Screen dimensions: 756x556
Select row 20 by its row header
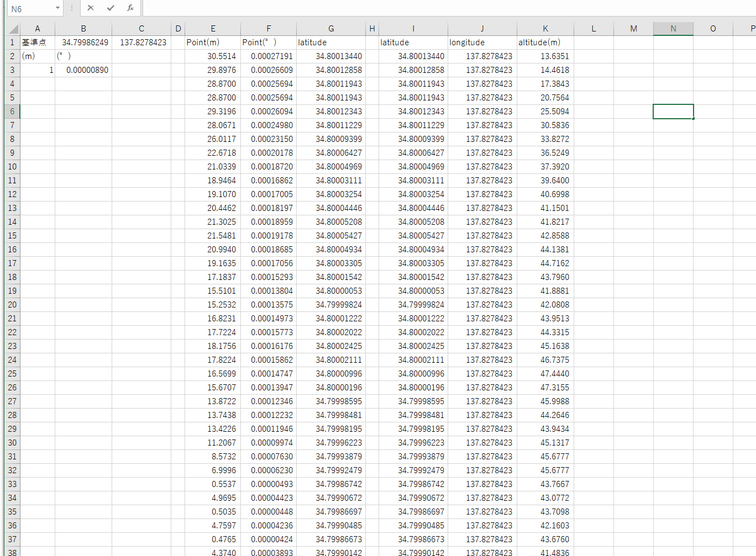12,305
